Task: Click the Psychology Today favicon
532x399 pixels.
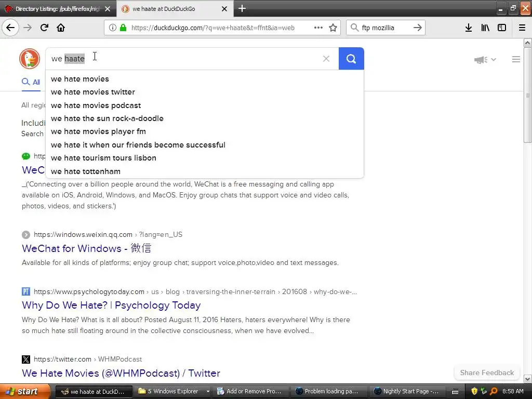Action: click(x=26, y=291)
